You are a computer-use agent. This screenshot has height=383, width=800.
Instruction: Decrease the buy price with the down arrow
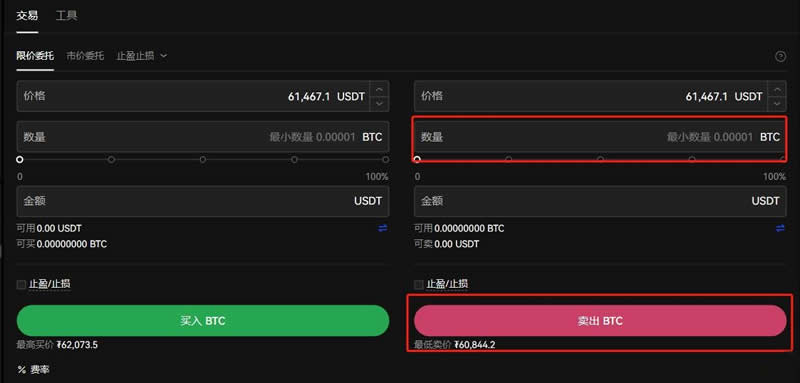[379, 103]
